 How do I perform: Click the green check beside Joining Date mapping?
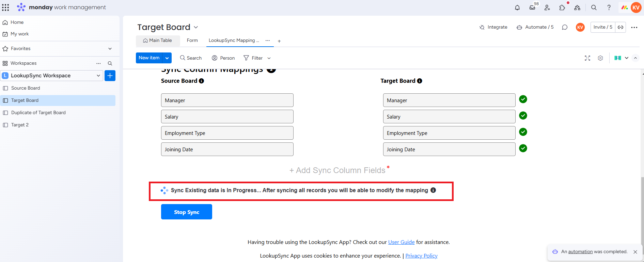523,148
